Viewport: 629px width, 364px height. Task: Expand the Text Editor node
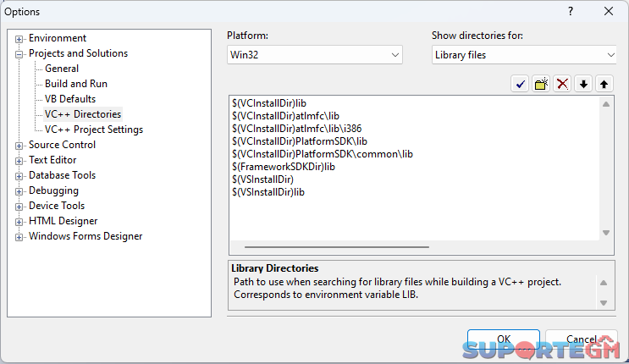tap(19, 161)
